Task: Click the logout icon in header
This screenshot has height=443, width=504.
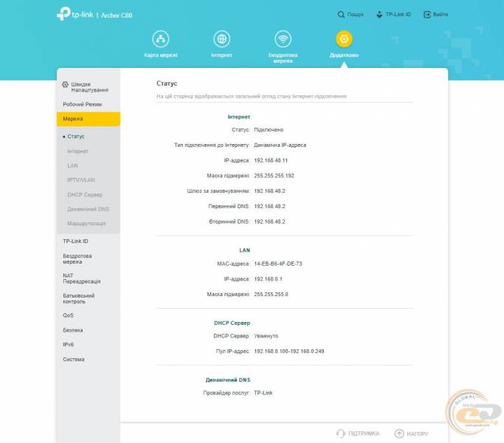Action: point(427,15)
